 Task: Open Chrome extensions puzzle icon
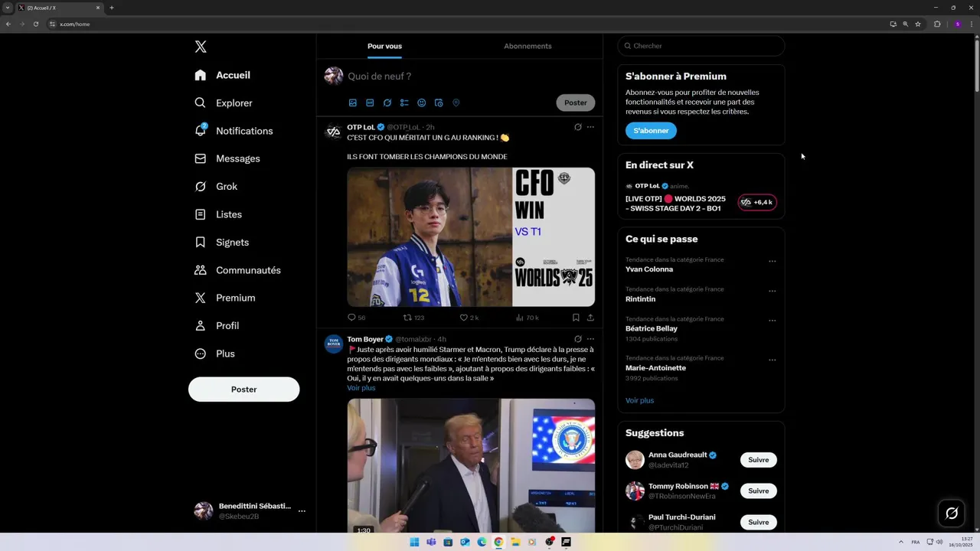937,24
